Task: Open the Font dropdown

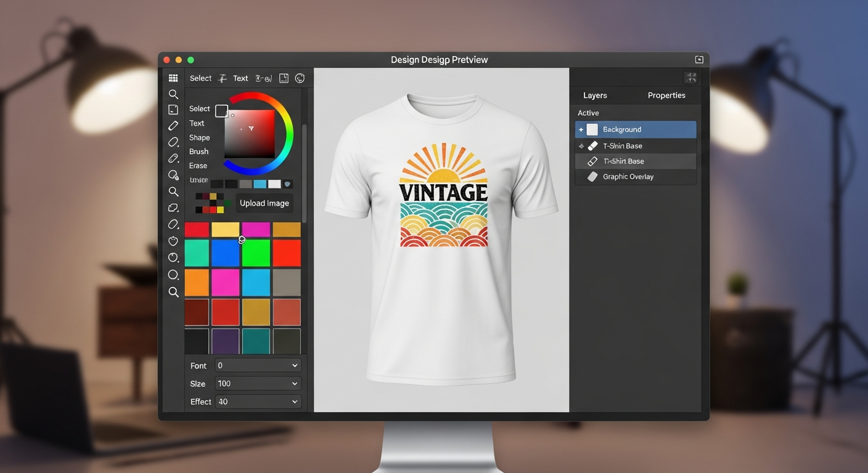Action: pyautogui.click(x=258, y=365)
